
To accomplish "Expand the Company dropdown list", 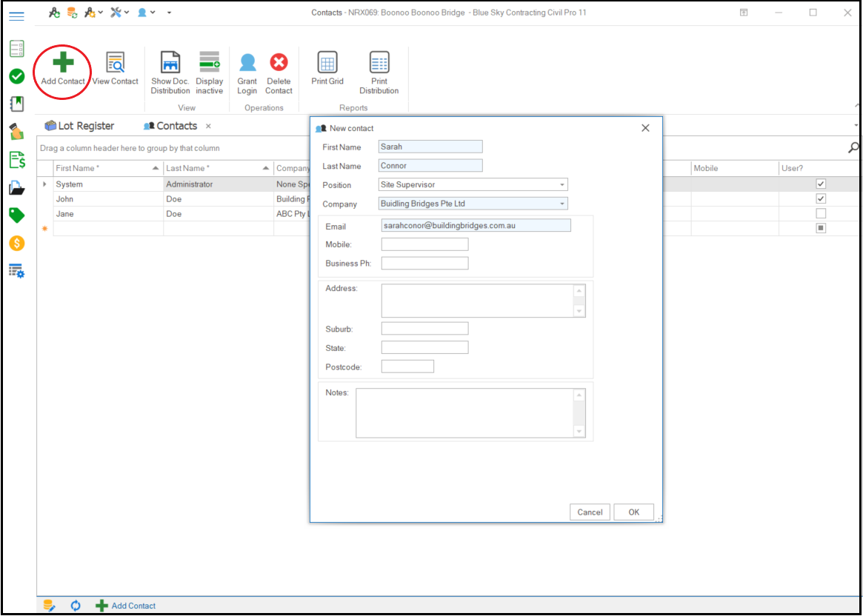I will click(x=562, y=204).
